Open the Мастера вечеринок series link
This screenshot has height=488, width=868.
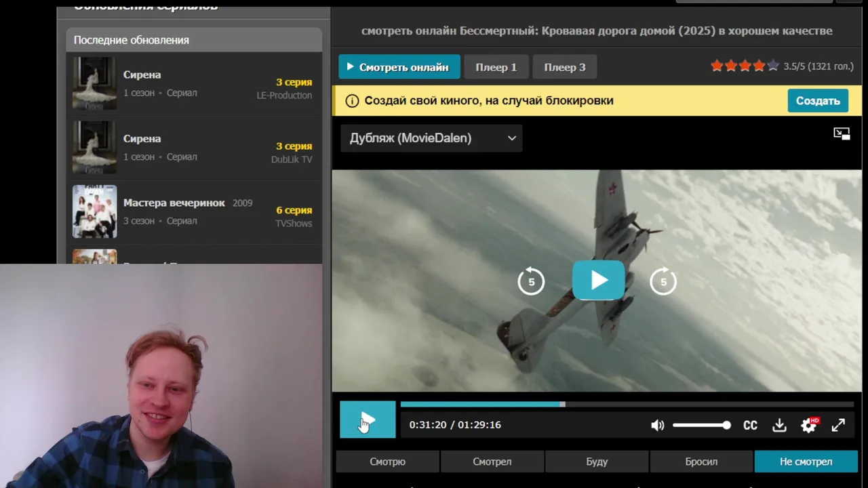click(174, 203)
